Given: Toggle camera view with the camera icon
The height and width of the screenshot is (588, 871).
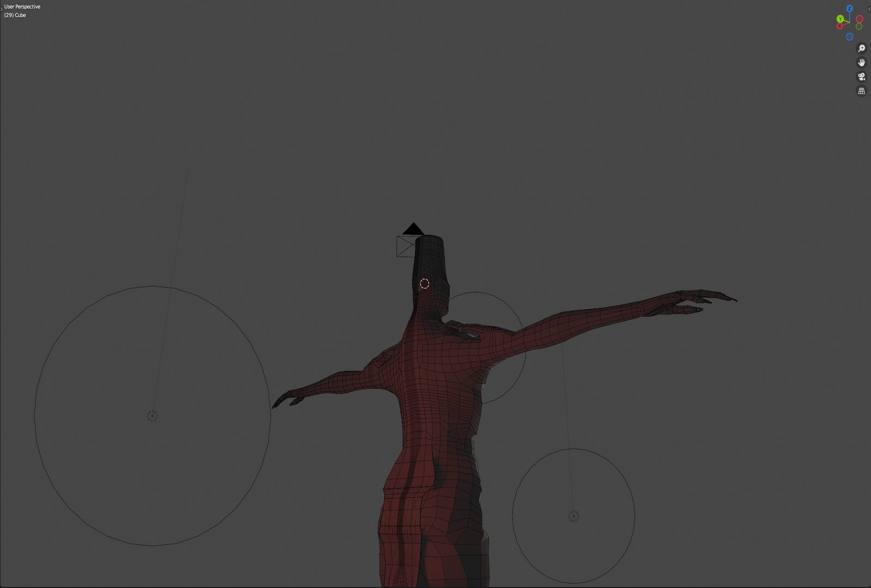Looking at the screenshot, I should 861,77.
